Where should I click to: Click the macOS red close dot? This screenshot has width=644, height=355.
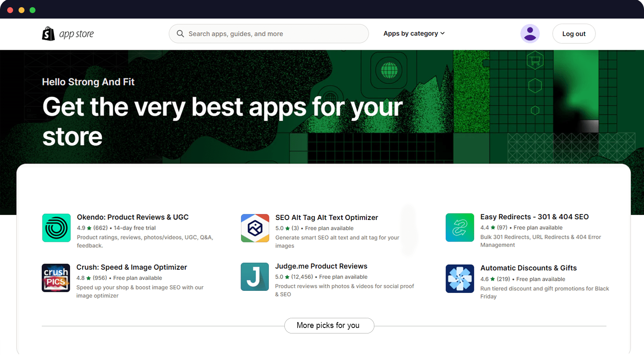click(x=10, y=10)
